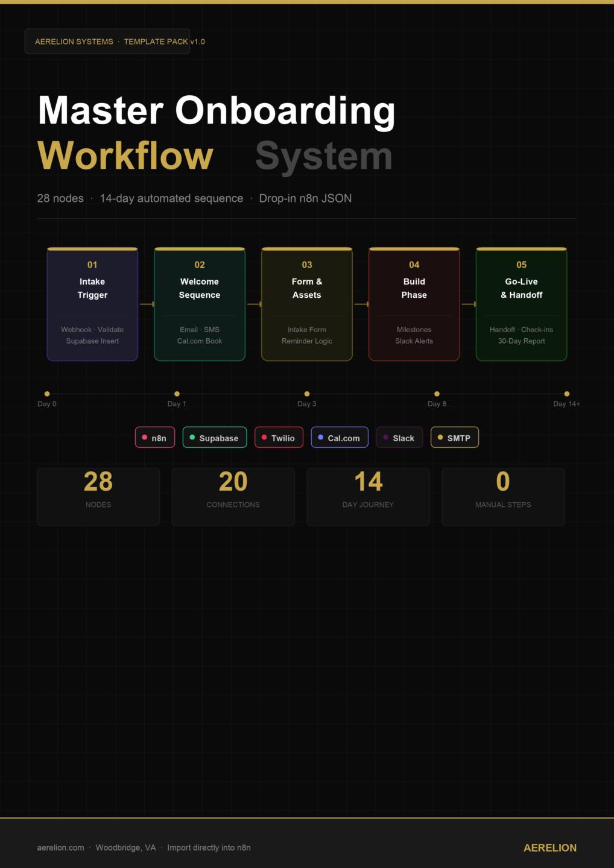614x868 pixels.
Task: Click the Day 0 timeline dot
Action: pos(47,394)
